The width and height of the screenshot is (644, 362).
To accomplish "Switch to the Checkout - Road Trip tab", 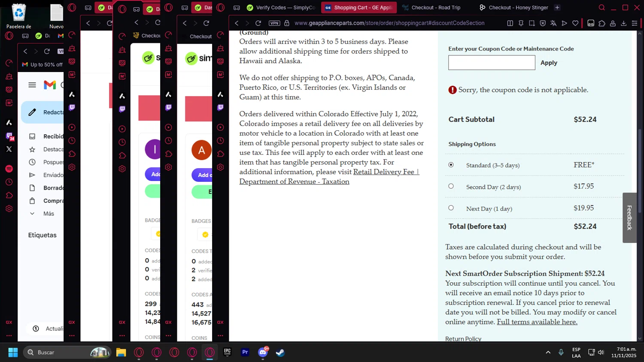I will (x=436, y=7).
